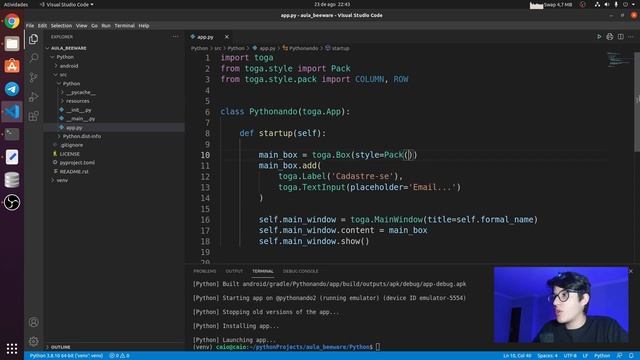This screenshot has width=640, height=360.
Task: Open Accounts icon in activity bar
Action: point(33,322)
